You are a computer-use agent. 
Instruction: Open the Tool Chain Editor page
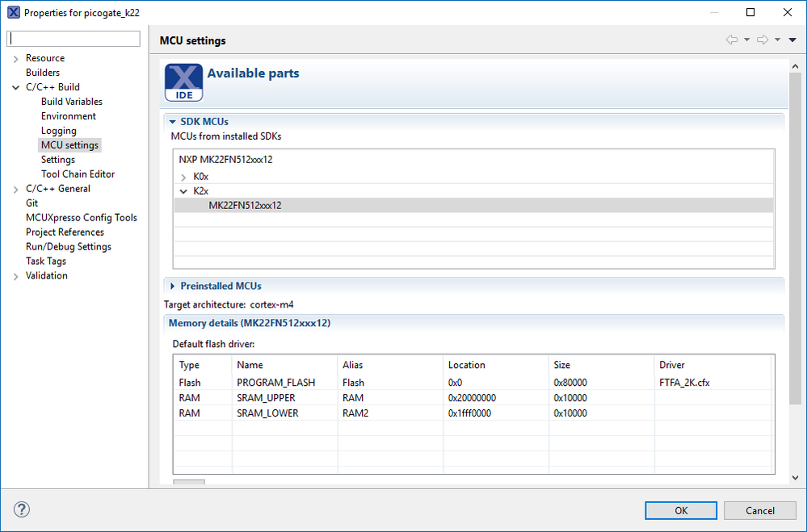[78, 174]
